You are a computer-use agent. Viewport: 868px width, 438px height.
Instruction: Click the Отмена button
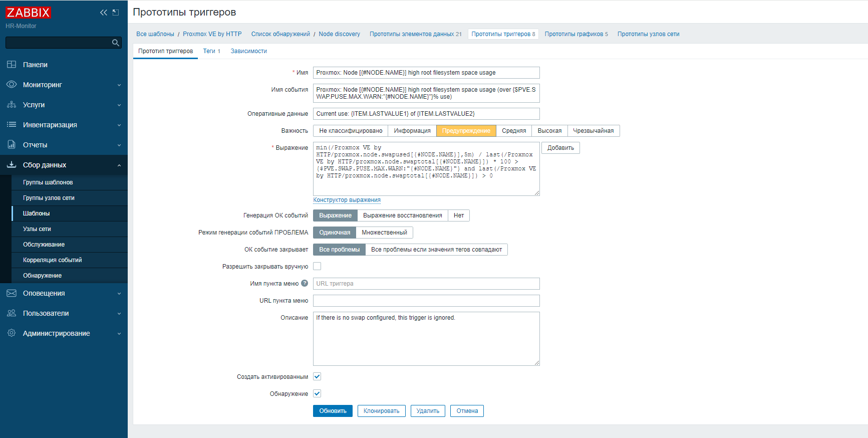tap(467, 411)
